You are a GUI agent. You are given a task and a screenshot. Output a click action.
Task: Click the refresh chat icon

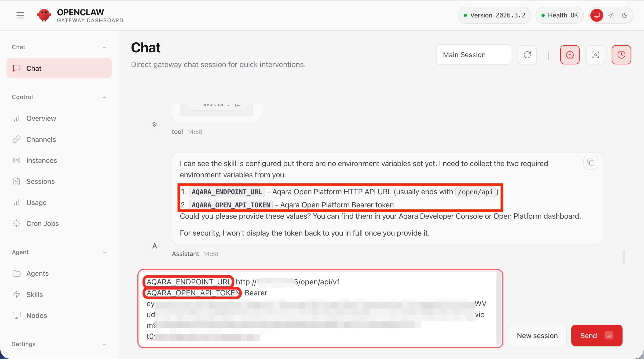tap(527, 54)
